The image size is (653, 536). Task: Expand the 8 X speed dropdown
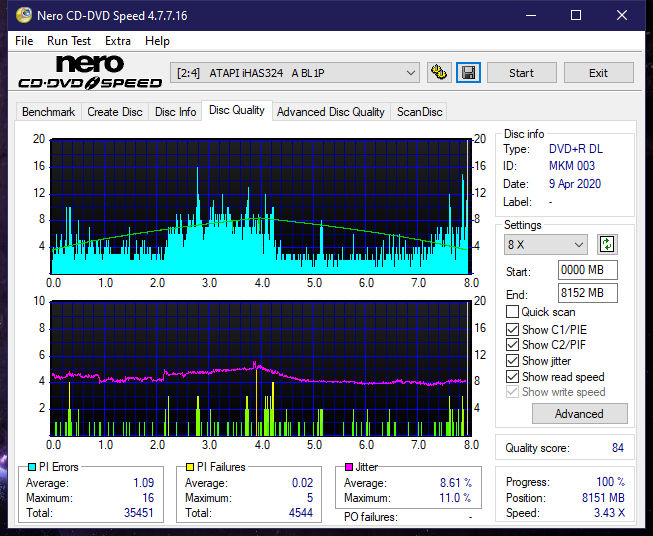[545, 244]
